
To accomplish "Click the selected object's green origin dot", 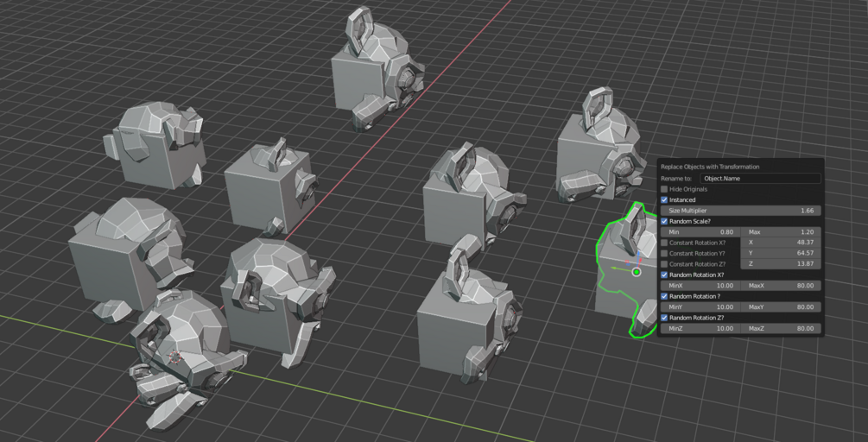I will (x=637, y=272).
